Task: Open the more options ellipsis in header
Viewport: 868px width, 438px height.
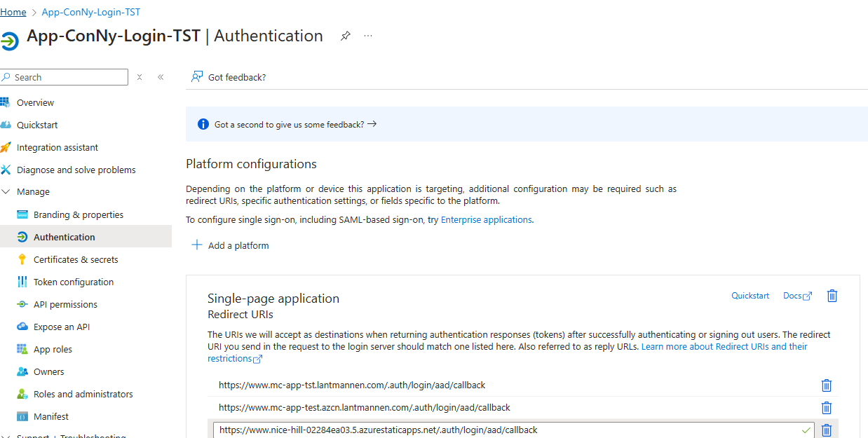Action: [368, 36]
